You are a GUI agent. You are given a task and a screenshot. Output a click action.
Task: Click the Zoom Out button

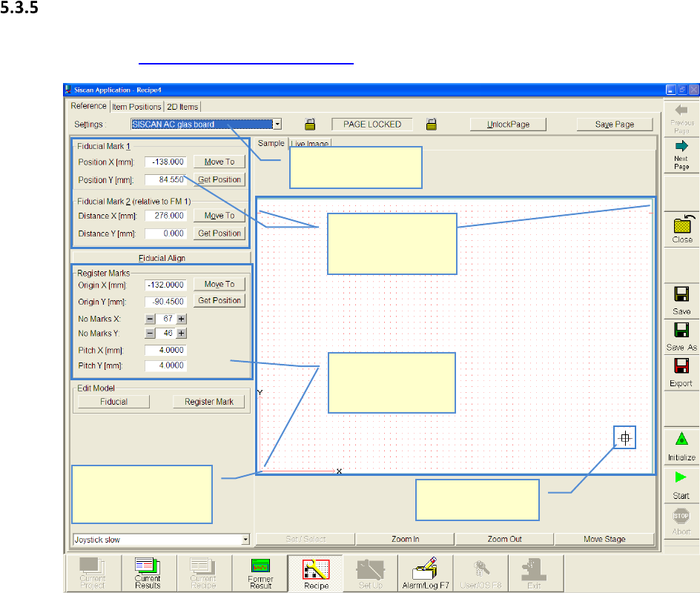point(504,539)
